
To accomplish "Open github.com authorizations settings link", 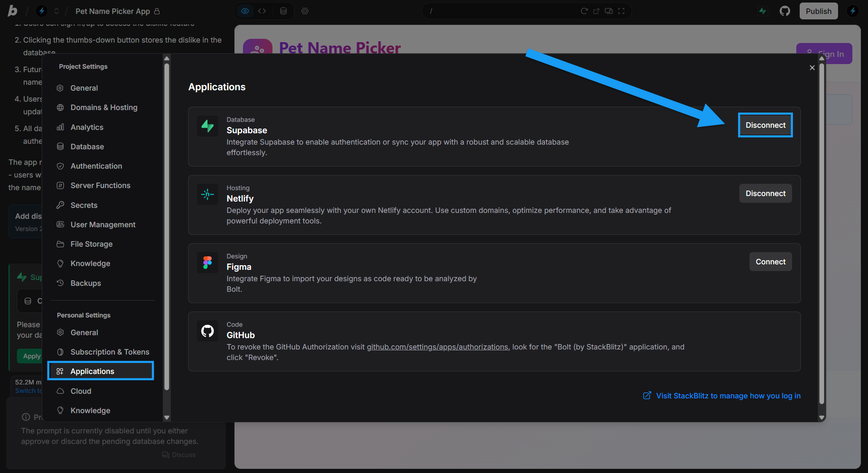I will [437, 347].
